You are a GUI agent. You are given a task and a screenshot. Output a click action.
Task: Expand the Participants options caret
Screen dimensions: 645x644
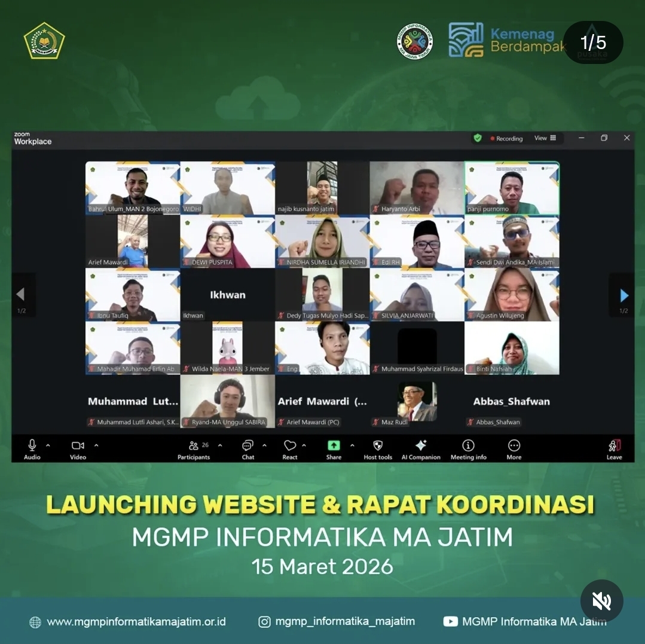point(220,445)
